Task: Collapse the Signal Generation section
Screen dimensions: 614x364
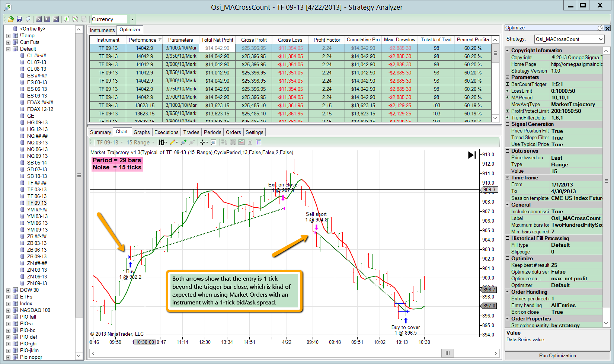Action: click(507, 124)
